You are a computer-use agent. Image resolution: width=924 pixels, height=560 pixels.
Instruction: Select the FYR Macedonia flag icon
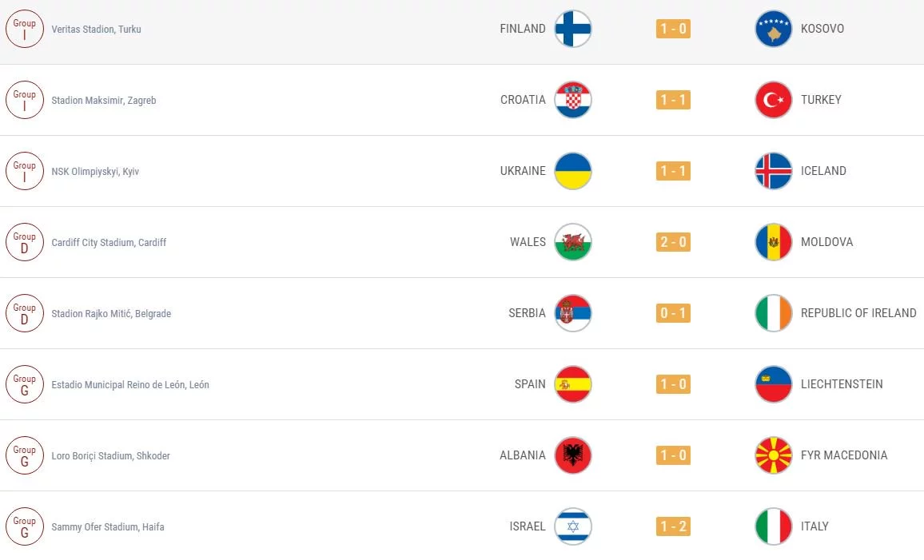point(773,455)
